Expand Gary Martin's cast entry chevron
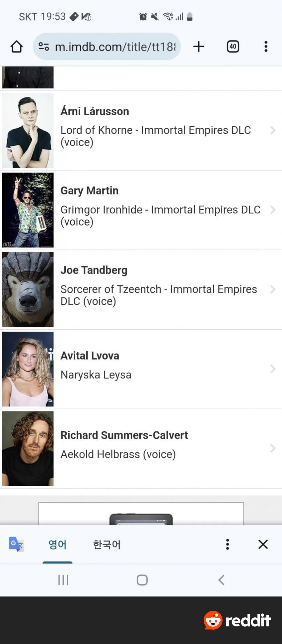This screenshot has width=282, height=644. 273,210
